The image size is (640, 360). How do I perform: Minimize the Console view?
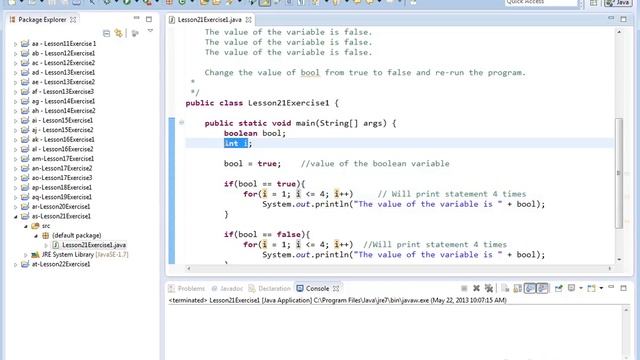coord(611,288)
